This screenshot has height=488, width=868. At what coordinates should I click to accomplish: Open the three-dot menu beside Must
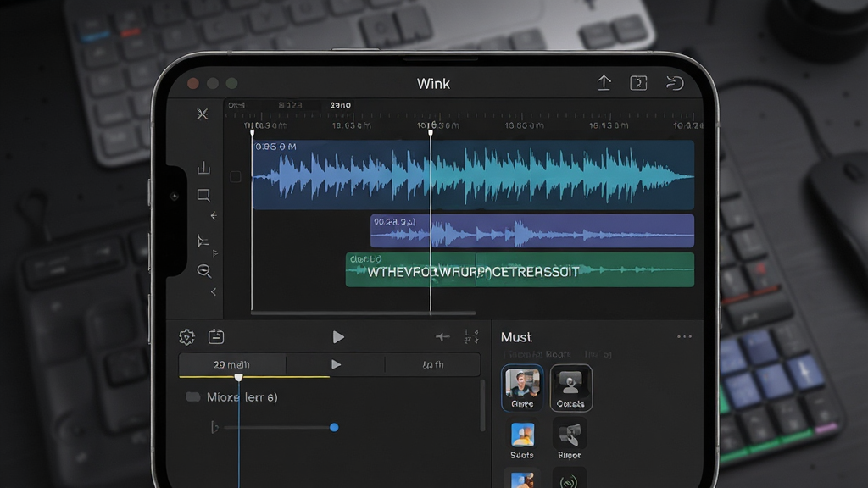click(x=684, y=336)
